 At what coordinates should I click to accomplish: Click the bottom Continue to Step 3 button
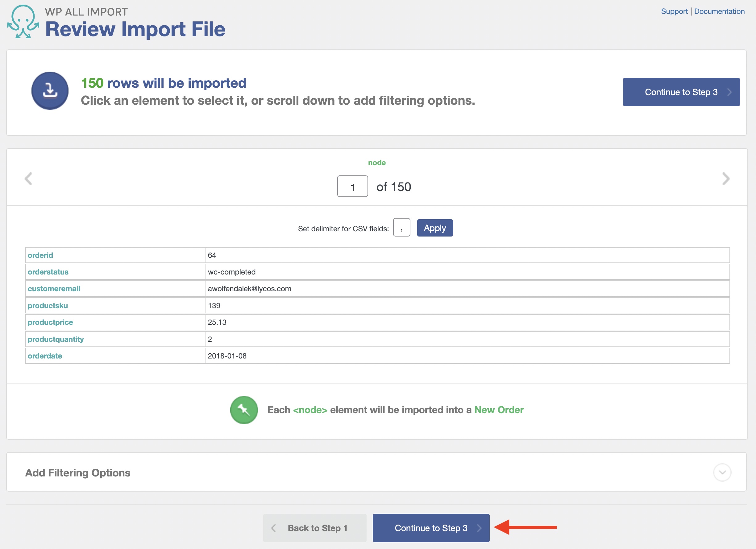coord(431,528)
